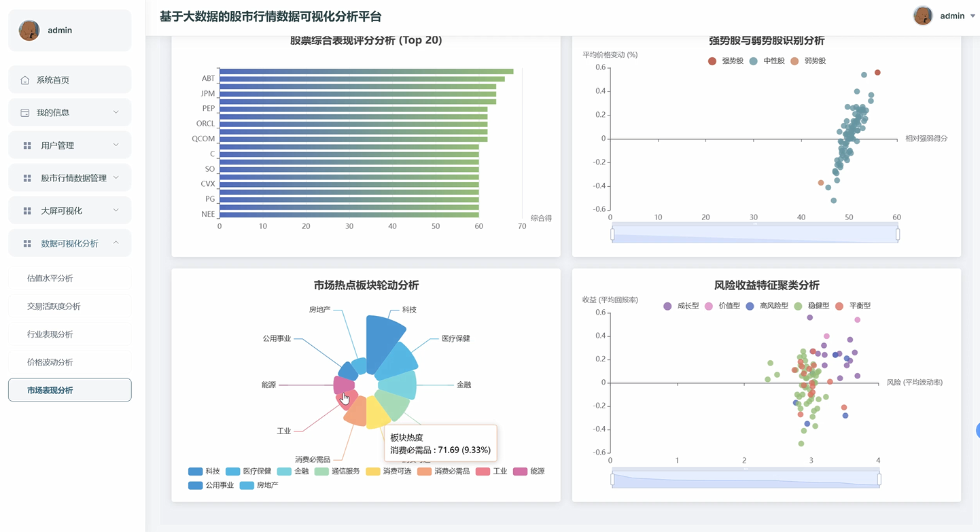
Task: Click the 风险收益特征聚类分析 chart title
Action: tap(767, 285)
